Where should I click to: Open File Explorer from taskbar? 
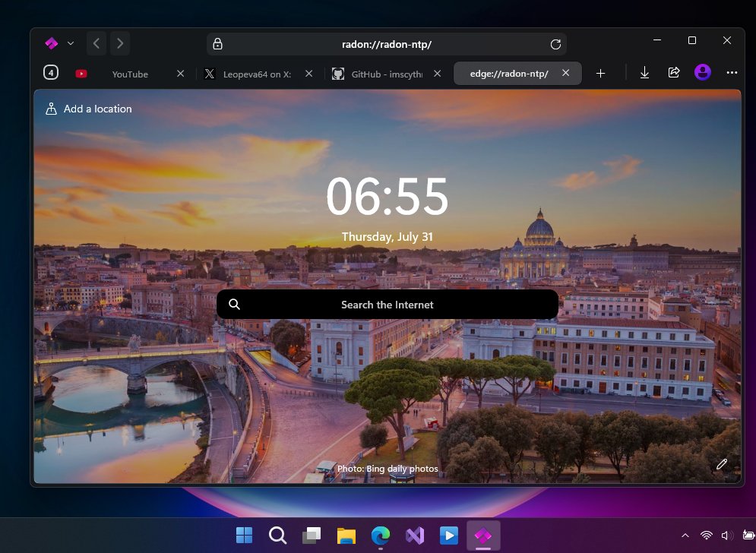click(x=346, y=536)
